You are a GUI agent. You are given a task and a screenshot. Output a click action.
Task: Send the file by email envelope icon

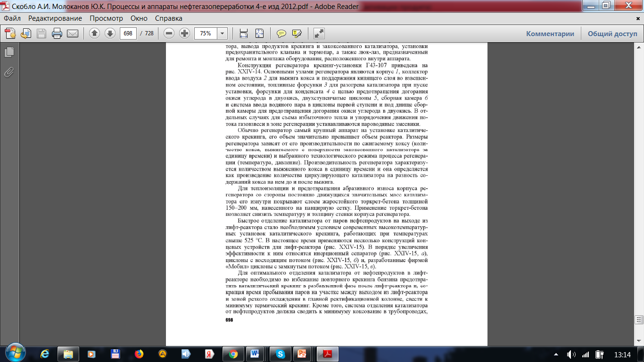pos(72,33)
